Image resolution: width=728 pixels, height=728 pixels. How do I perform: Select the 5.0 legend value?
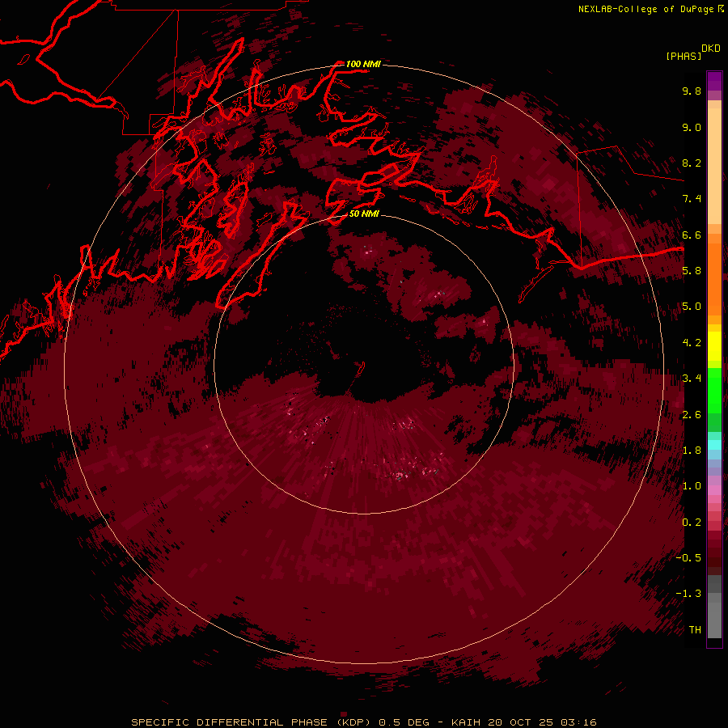tap(692, 307)
